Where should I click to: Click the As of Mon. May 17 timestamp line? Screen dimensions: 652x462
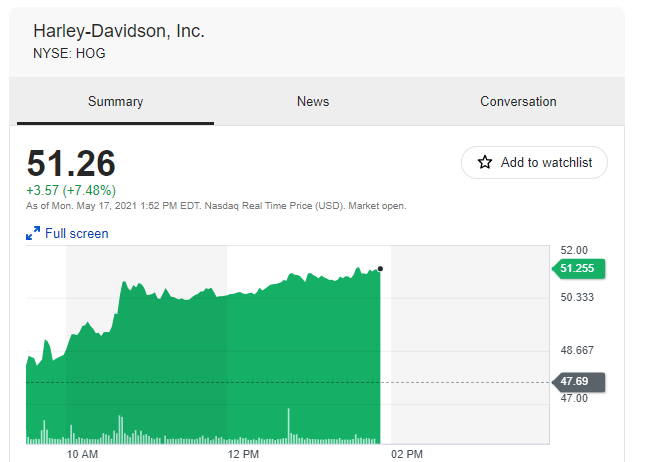216,206
